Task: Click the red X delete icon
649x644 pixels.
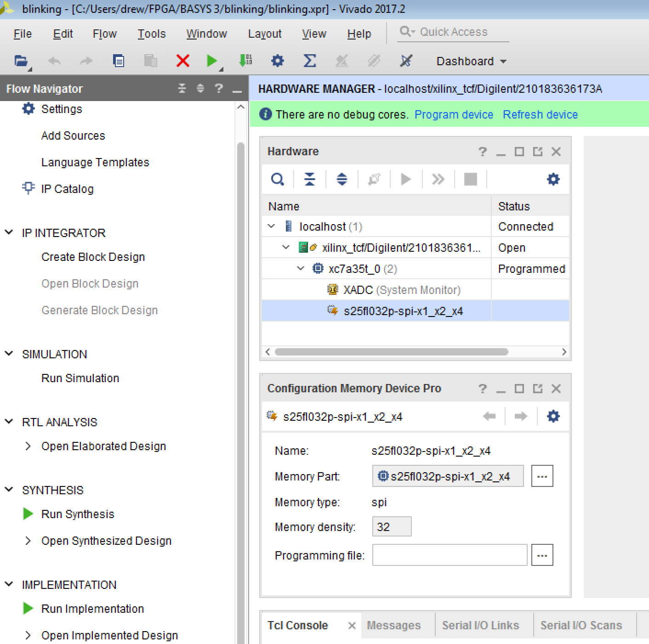Action: point(183,61)
